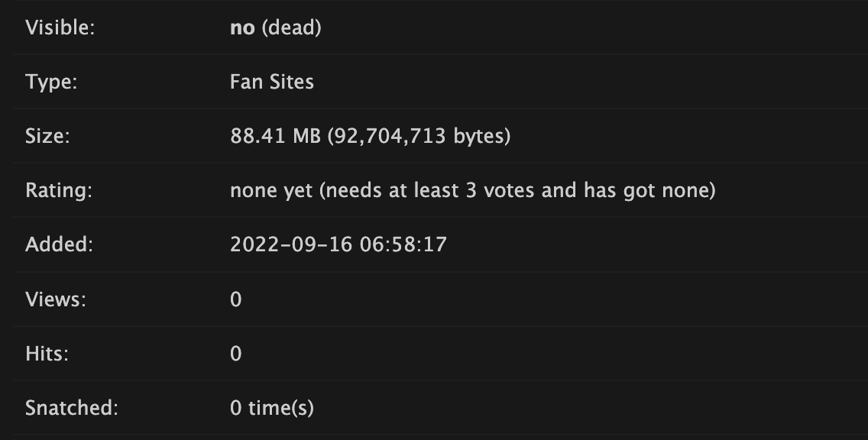The width and height of the screenshot is (868, 440).
Task: Open the "0 time(s)" snatched value
Action: (272, 407)
